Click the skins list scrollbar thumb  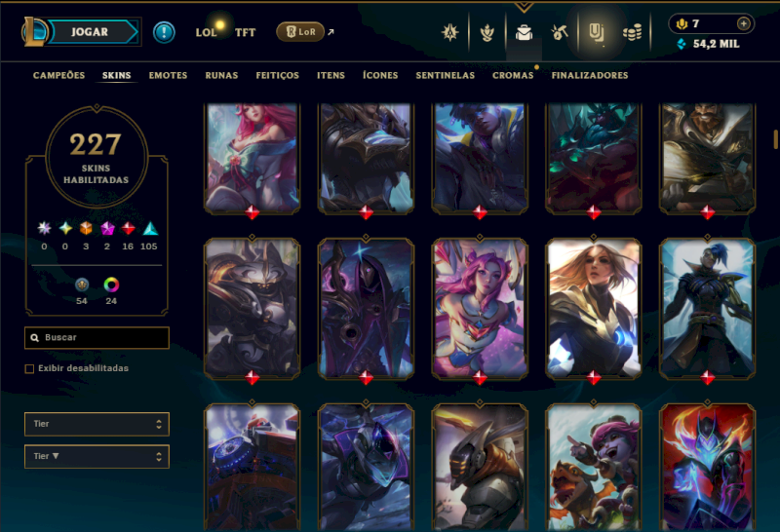(x=775, y=139)
